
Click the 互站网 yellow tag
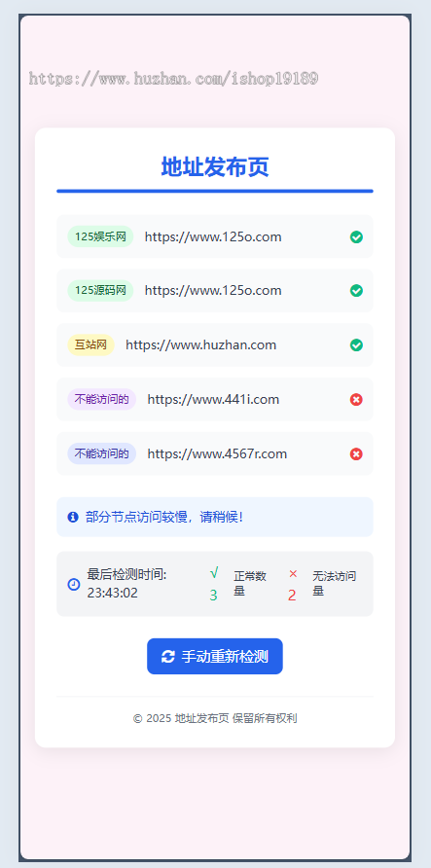coord(90,344)
